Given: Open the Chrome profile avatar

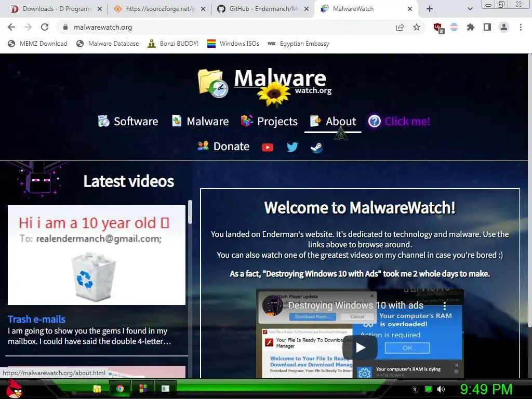Looking at the screenshot, I should [504, 27].
